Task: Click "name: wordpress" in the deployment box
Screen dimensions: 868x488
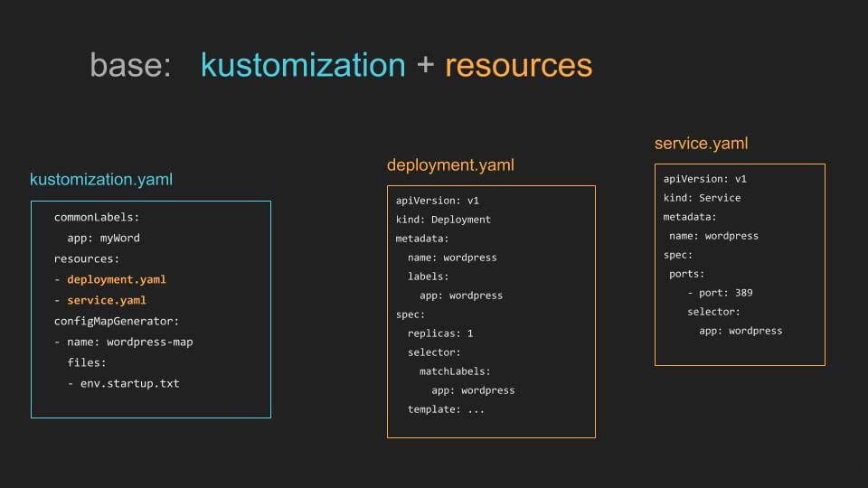Action: coord(452,258)
